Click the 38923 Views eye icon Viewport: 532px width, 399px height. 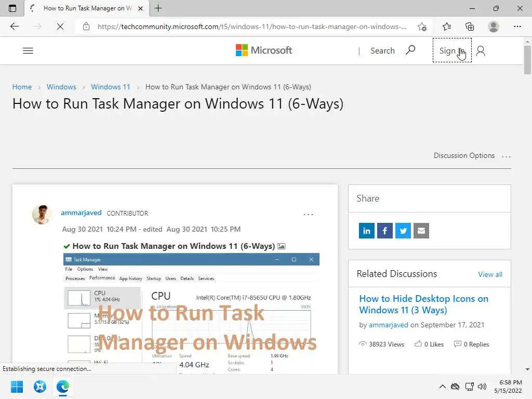(363, 344)
